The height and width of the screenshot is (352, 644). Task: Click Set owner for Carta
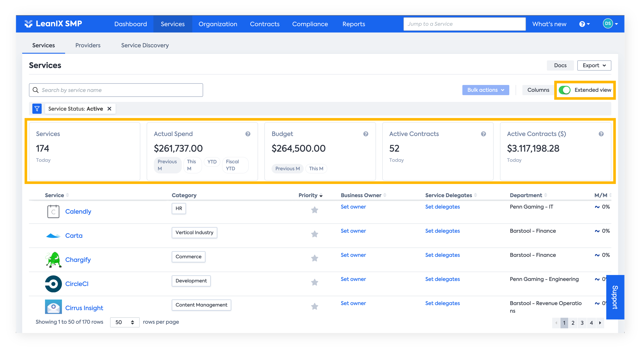353,231
